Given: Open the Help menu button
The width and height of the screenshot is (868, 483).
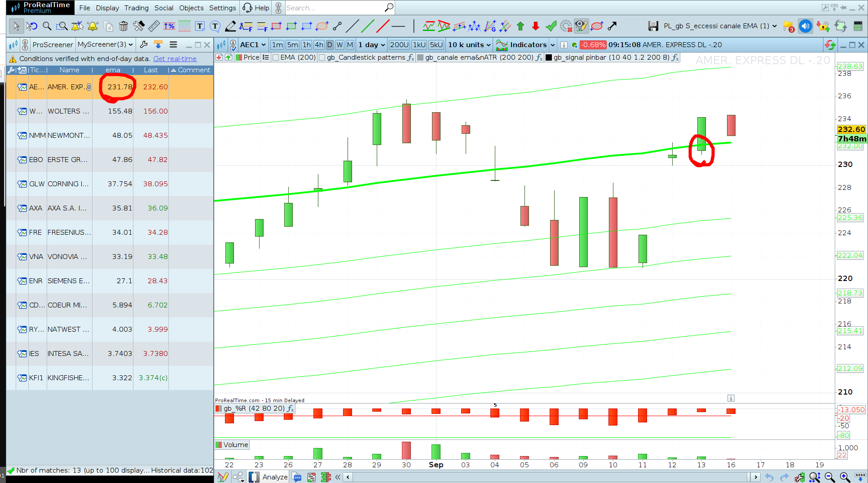Looking at the screenshot, I should pyautogui.click(x=256, y=8).
